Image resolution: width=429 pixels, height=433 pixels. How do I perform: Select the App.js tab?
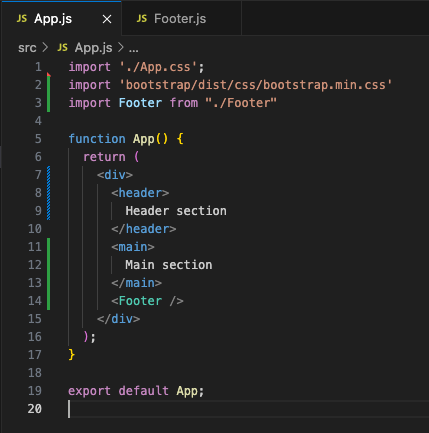point(61,19)
